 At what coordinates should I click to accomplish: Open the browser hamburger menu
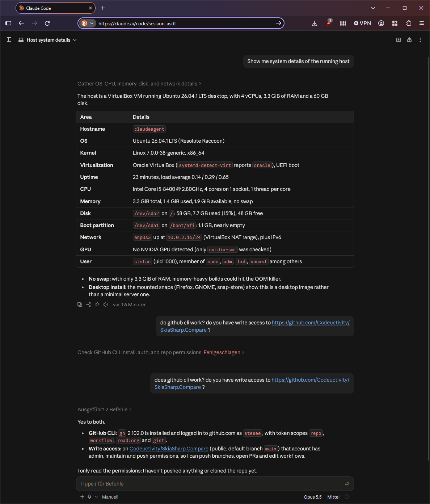(422, 23)
